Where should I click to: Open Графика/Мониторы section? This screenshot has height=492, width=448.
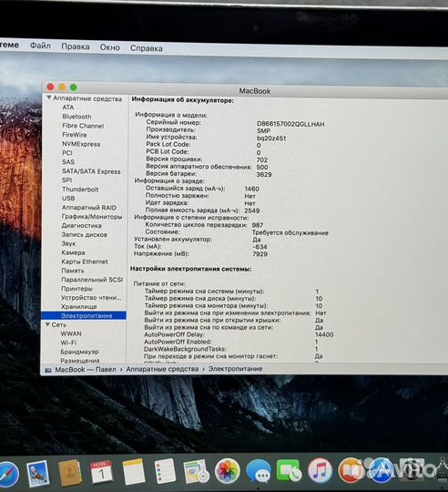pyautogui.click(x=92, y=217)
